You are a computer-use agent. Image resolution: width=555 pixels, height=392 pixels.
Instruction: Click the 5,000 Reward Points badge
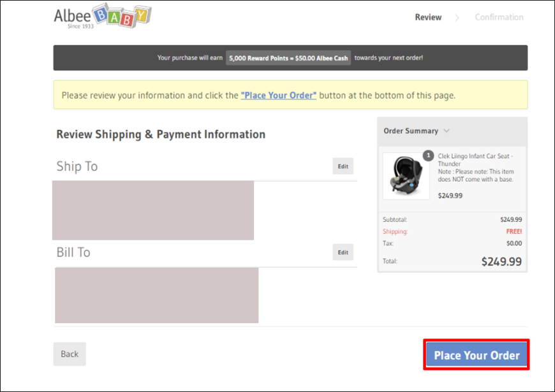point(288,58)
